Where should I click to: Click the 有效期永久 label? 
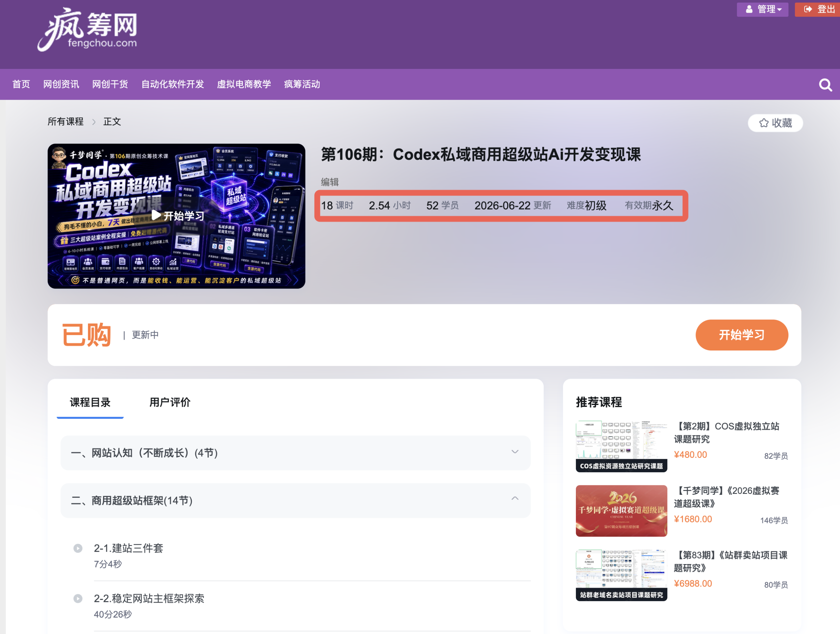[x=649, y=205]
